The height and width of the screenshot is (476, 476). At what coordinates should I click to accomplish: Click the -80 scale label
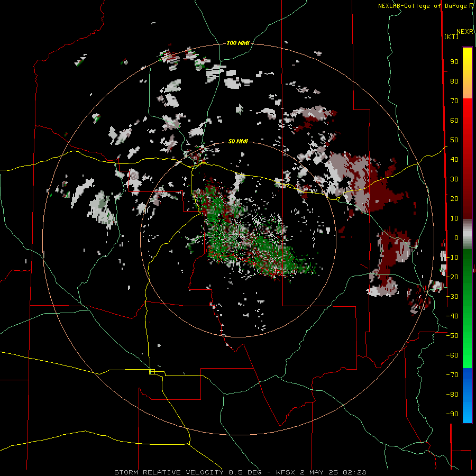click(x=452, y=395)
